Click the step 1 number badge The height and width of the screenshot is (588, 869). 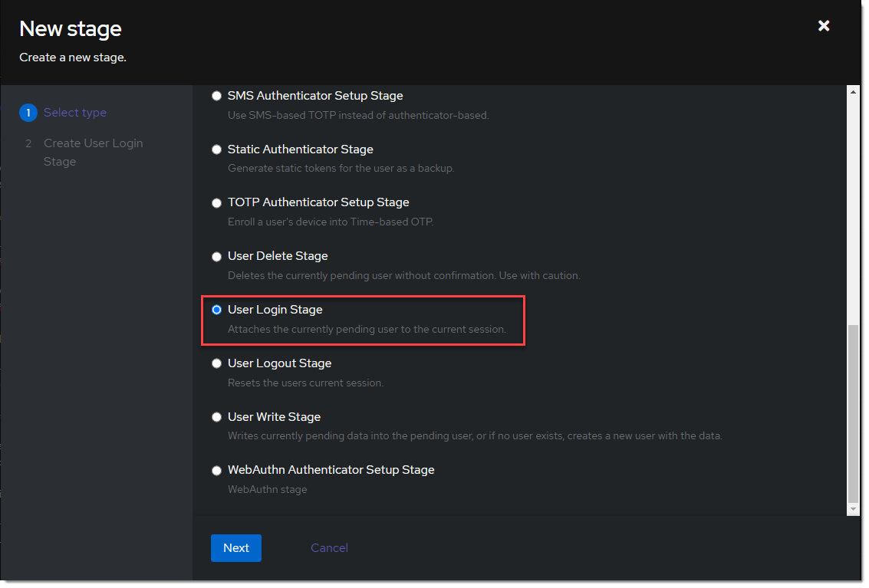pyautogui.click(x=28, y=113)
